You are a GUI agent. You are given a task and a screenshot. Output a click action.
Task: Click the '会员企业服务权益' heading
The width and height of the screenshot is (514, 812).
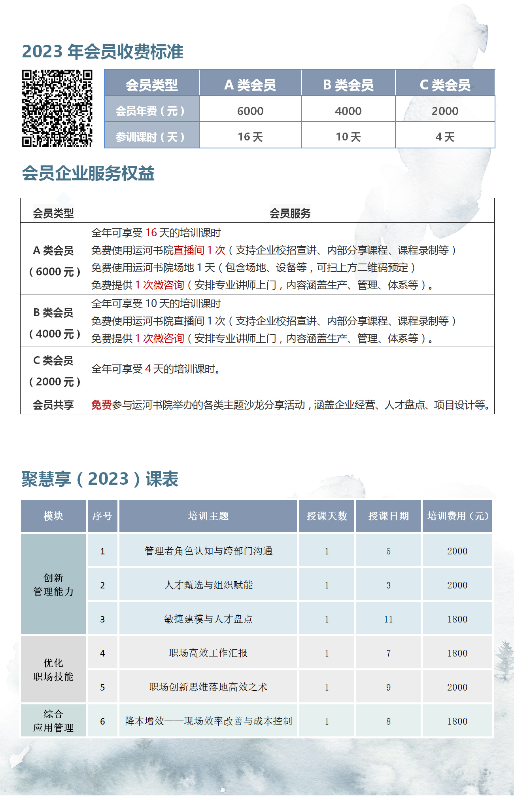point(88,173)
